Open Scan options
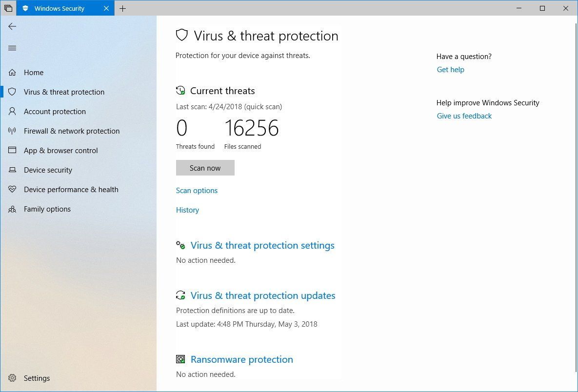 point(197,190)
